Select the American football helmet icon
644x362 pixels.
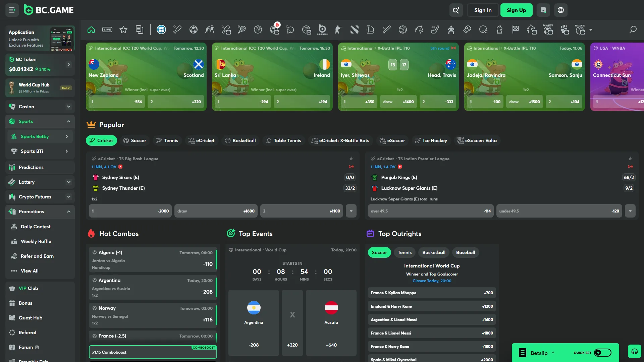coord(483,29)
